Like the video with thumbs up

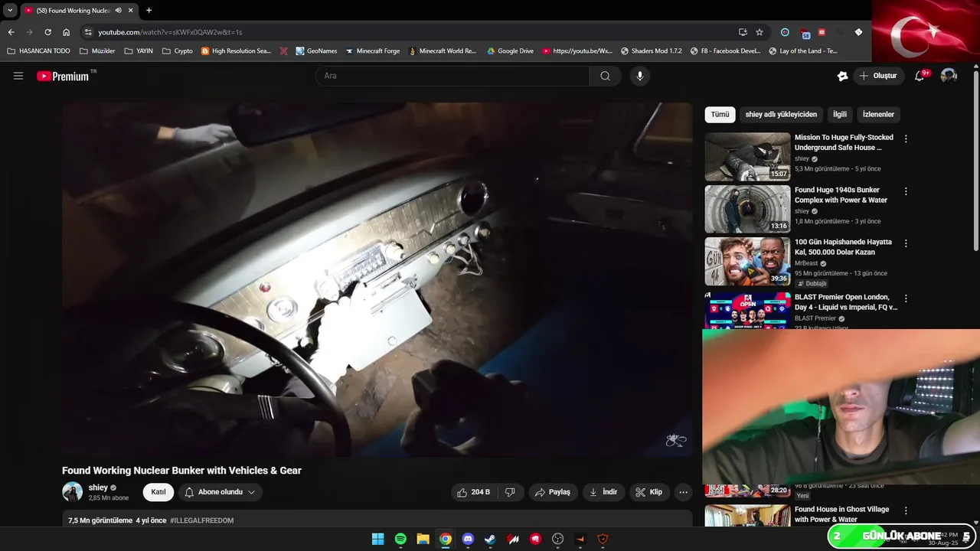(473, 492)
